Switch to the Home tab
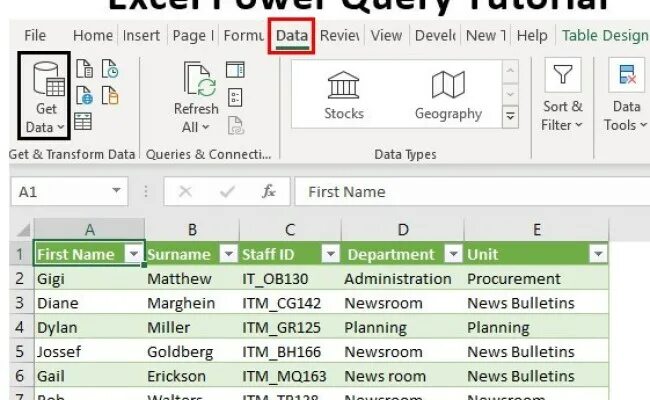The height and width of the screenshot is (400, 650). (x=93, y=36)
